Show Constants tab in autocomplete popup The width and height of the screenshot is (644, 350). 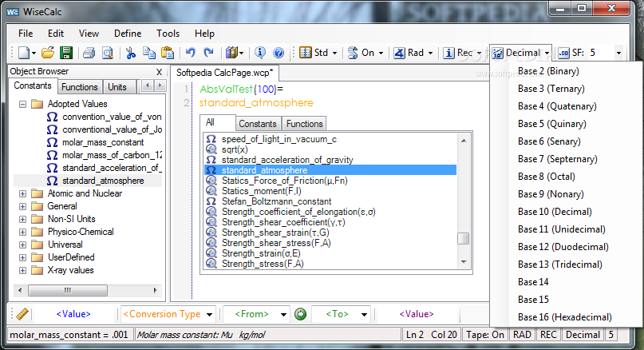[x=258, y=123]
